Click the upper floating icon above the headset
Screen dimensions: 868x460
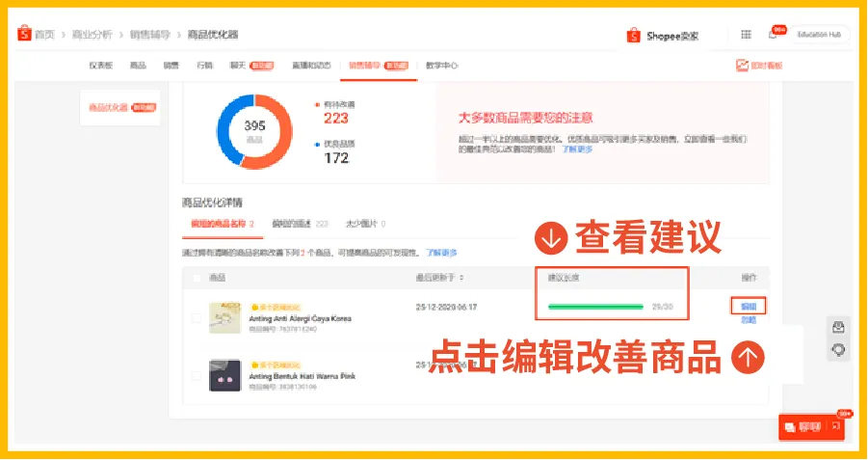(838, 327)
